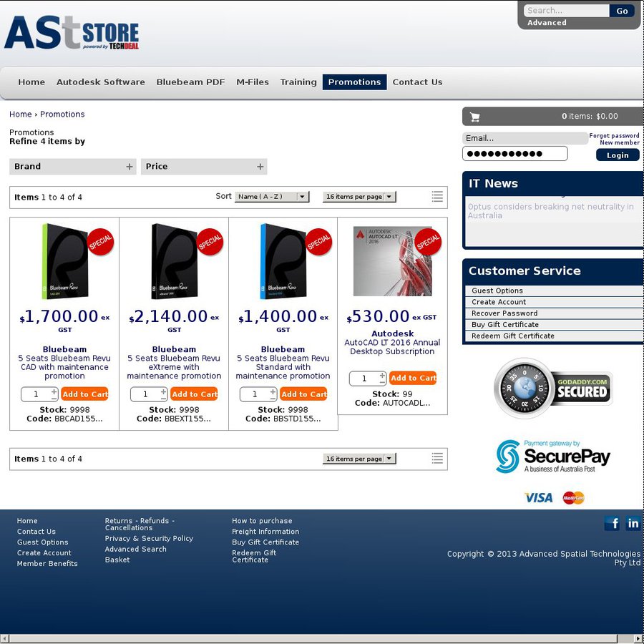The image size is (644, 644).
Task: Open How to purchase footer link
Action: click(262, 521)
